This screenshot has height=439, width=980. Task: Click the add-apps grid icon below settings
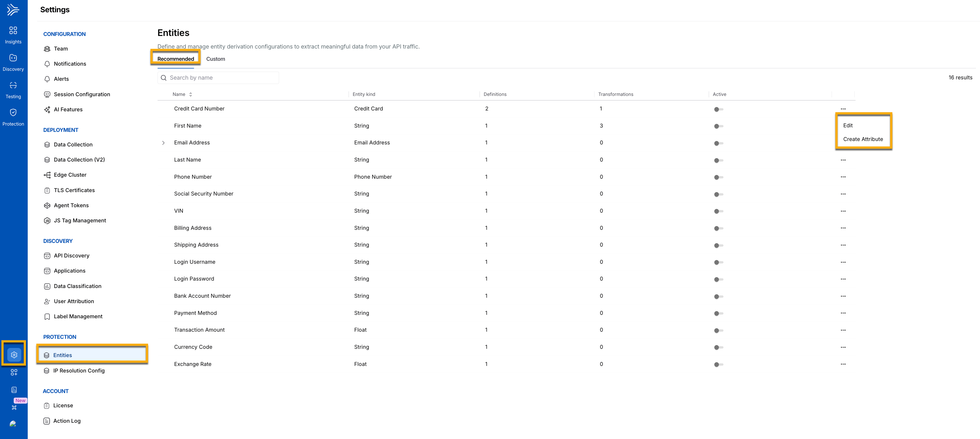pos(14,372)
